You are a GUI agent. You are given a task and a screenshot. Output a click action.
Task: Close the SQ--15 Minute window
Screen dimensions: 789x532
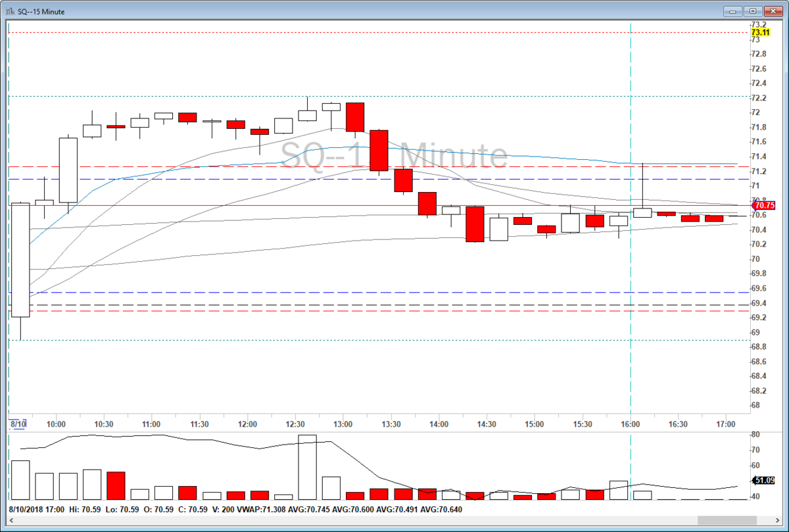click(773, 11)
